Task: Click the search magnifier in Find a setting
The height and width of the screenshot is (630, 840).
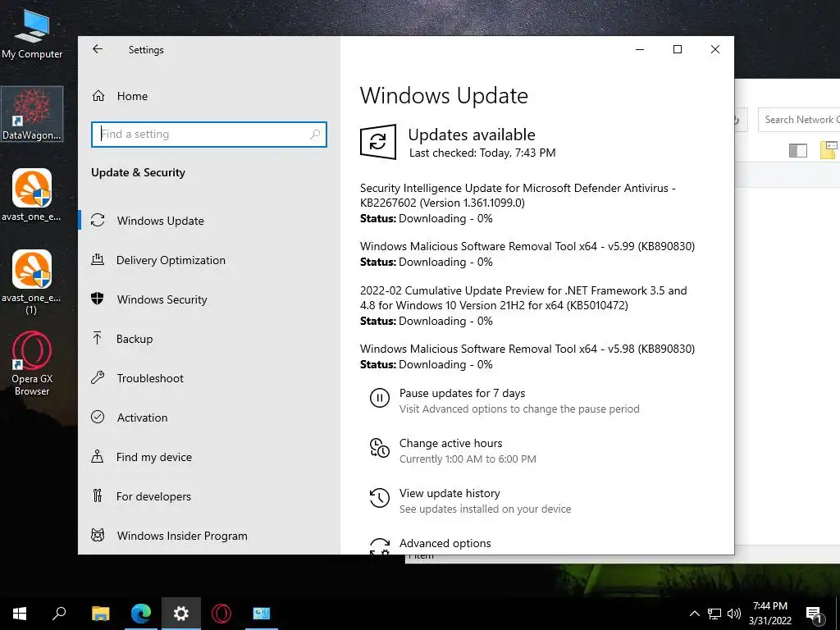Action: pos(315,134)
